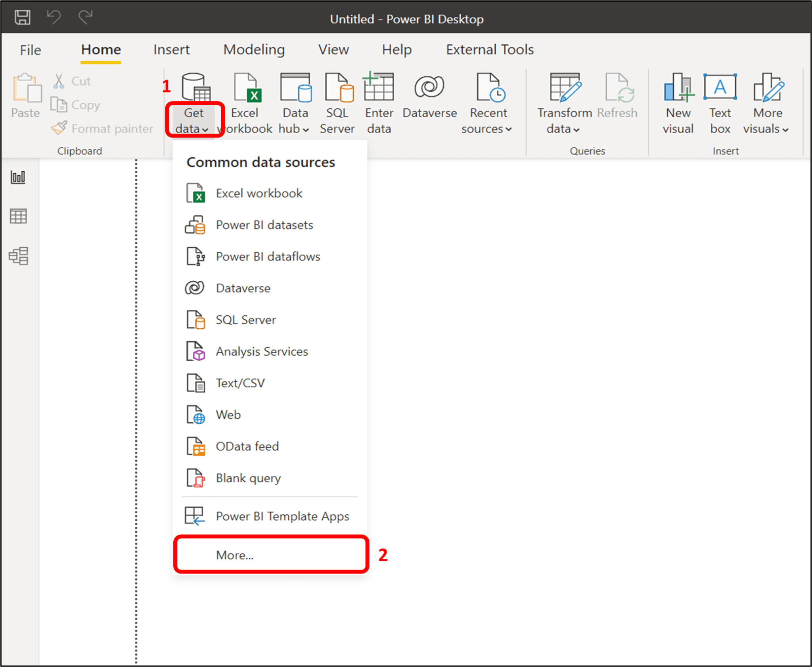The height and width of the screenshot is (667, 812).
Task: Choose Web from the common data sources list
Action: pyautogui.click(x=228, y=414)
